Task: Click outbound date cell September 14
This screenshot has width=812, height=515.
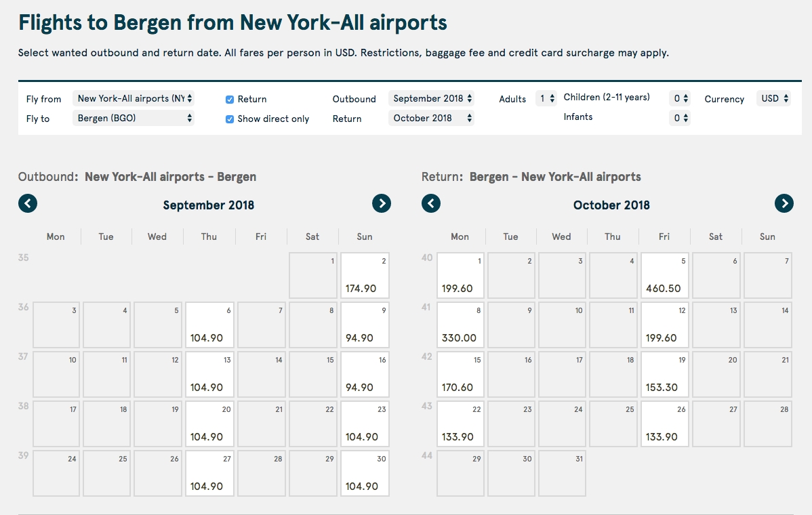Action: coord(262,374)
